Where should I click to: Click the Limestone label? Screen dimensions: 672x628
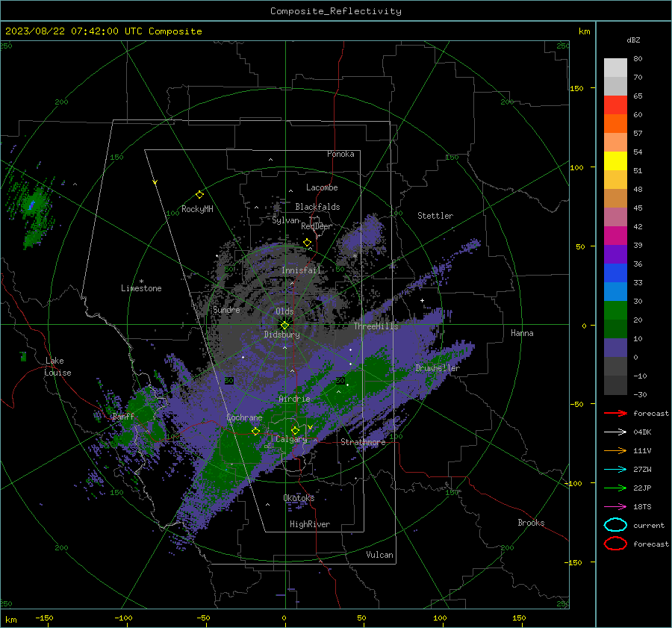(141, 288)
